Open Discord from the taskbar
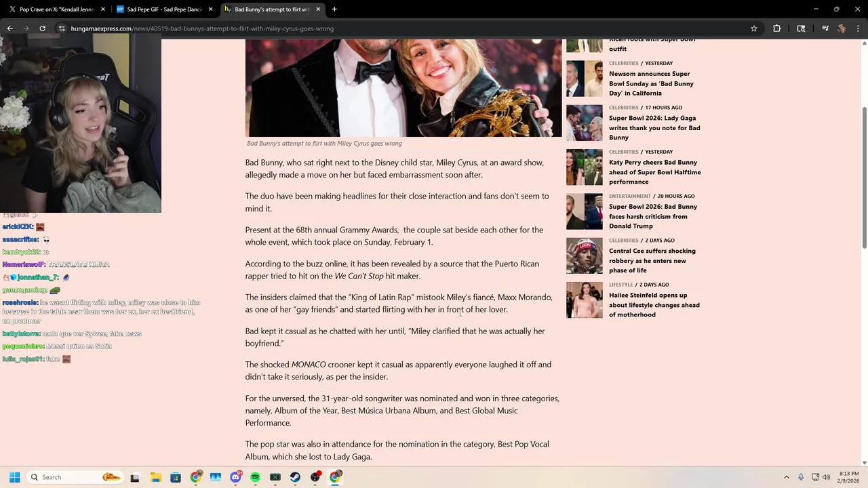868x488 pixels. coord(235,477)
